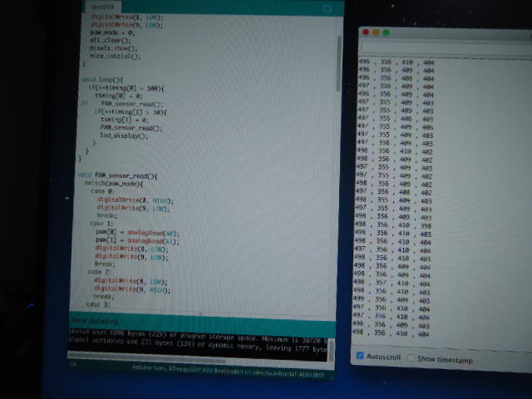The height and width of the screenshot is (399, 532).
Task: Click the 'lcd_display();' call
Action: [x=124, y=135]
